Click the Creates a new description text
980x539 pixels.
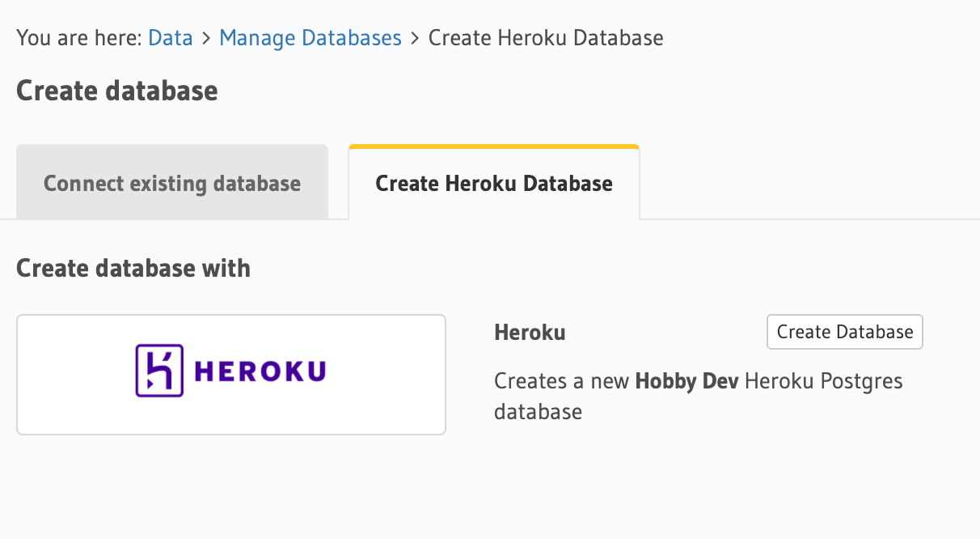coord(562,380)
